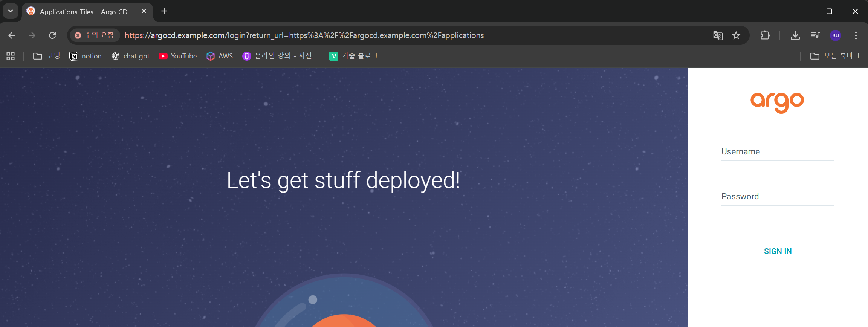This screenshot has height=327, width=868.
Task: Open the media controls icon
Action: (815, 35)
